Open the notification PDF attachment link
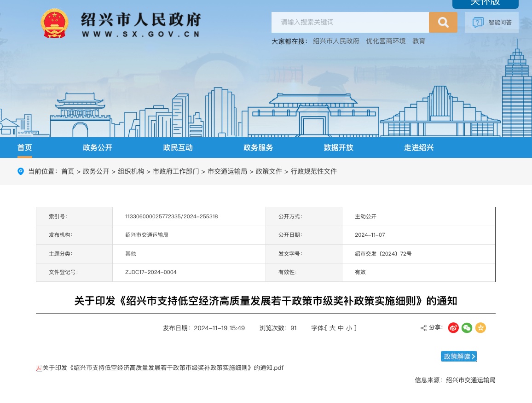This screenshot has width=532, height=403. [162, 368]
